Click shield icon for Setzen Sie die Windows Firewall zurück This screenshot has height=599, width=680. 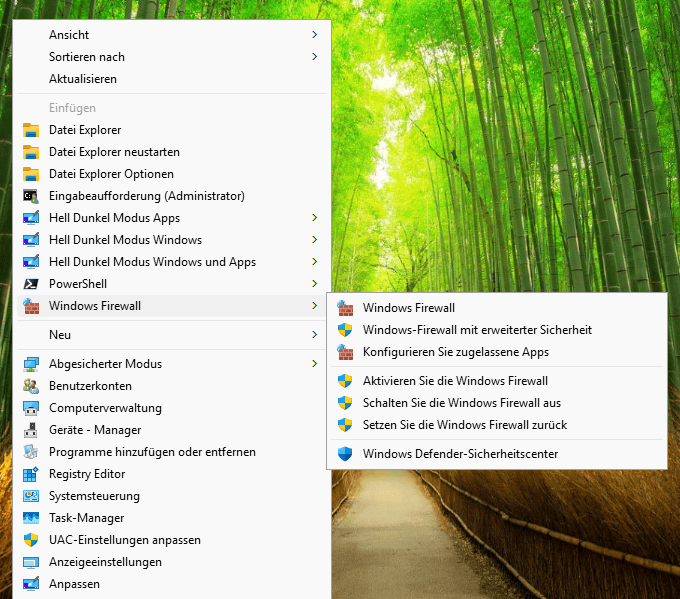coord(345,425)
